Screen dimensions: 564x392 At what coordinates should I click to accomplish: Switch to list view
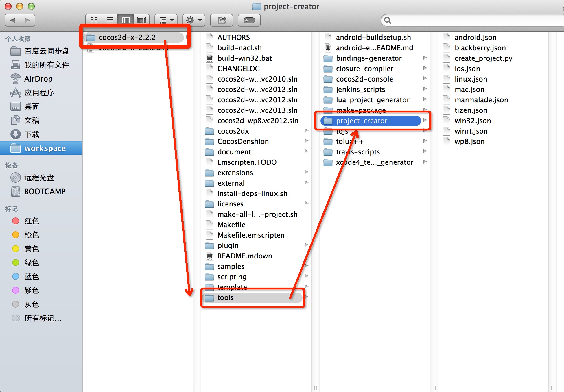coord(110,20)
